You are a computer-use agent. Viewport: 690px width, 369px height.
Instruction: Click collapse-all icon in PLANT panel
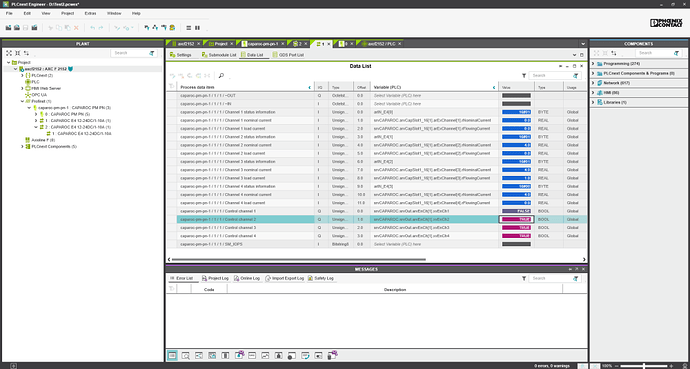[18, 53]
